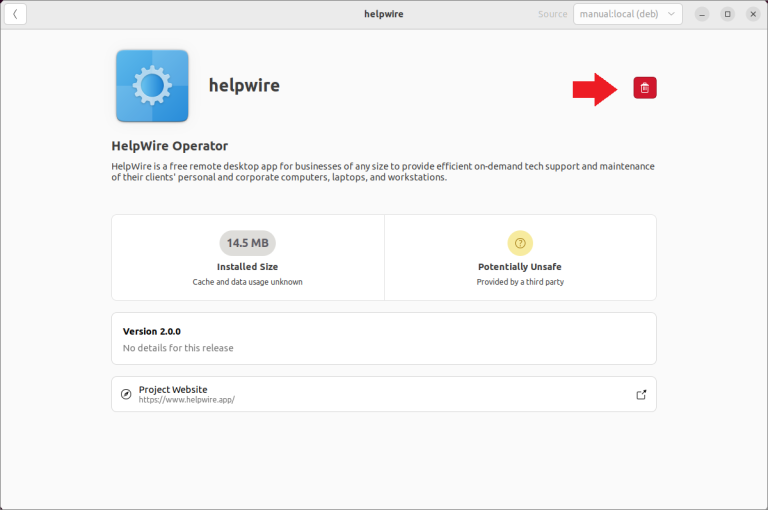Click 'Provided by a third party' text
This screenshot has width=768, height=510.
(520, 282)
